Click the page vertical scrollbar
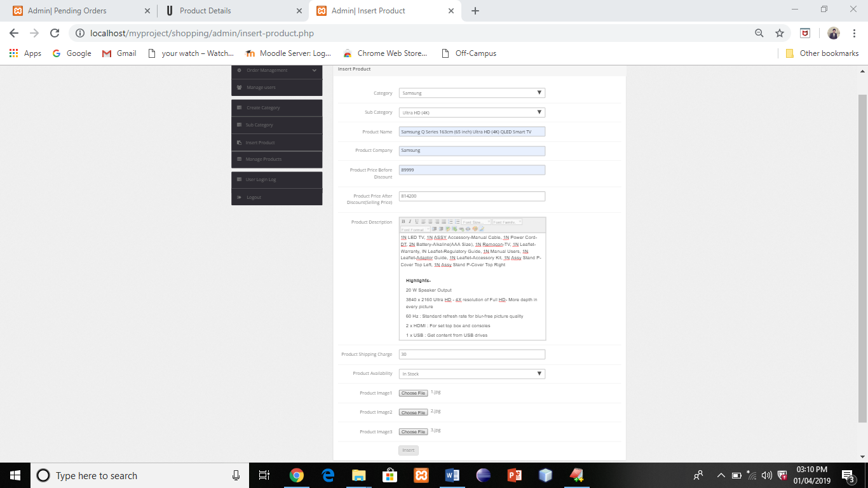Screen dimensions: 868x488 (x=862, y=257)
